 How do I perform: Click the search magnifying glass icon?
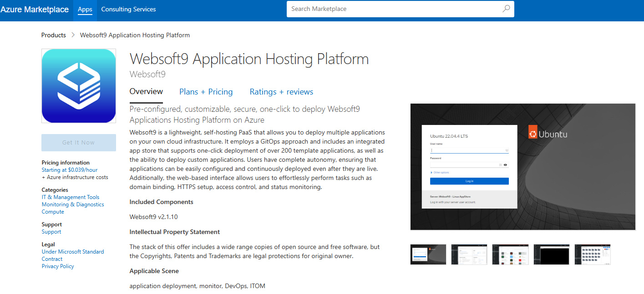[506, 9]
